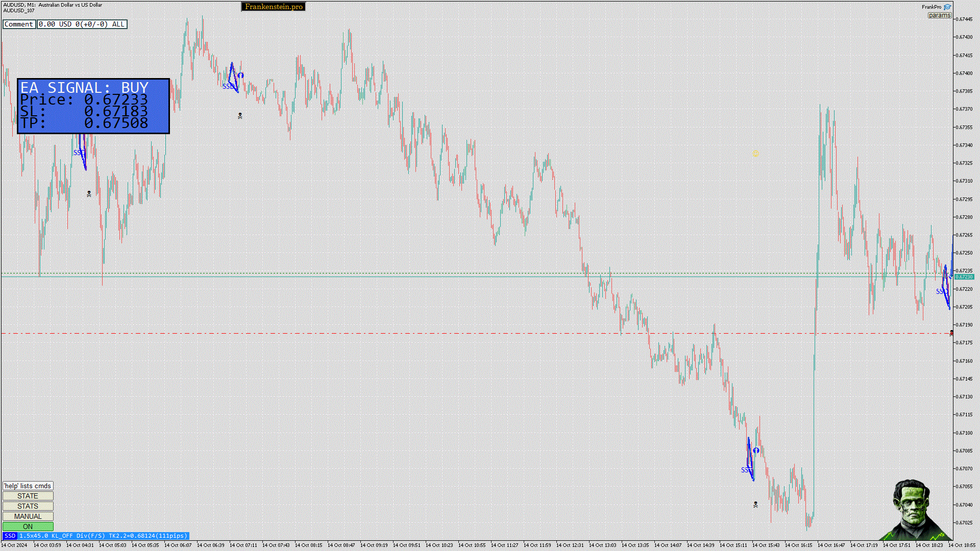The image size is (980, 551).
Task: Click the current price tag 0.67230
Action: pyautogui.click(x=964, y=277)
